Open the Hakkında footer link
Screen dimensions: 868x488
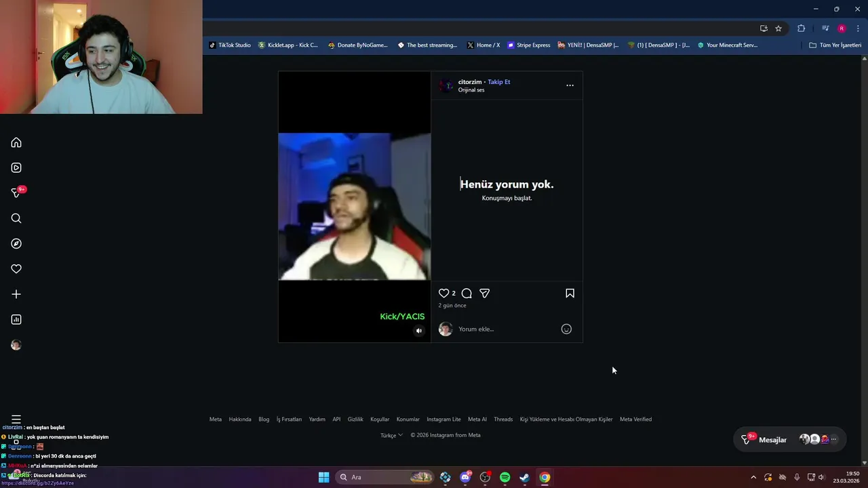(x=240, y=419)
